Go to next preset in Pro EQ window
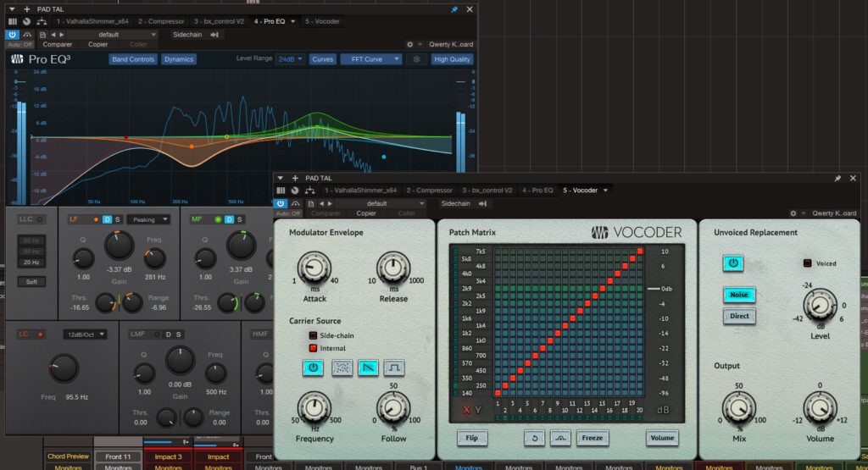This screenshot has width=868, height=470. [61, 34]
